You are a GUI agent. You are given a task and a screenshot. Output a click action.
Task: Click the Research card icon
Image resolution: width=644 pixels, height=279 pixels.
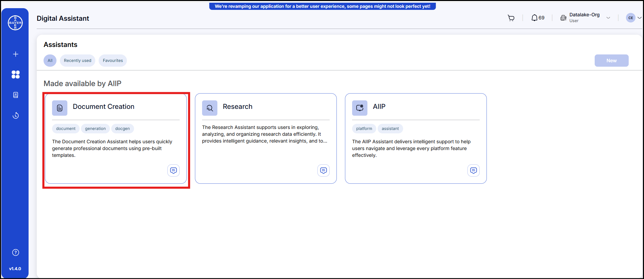[x=210, y=108]
